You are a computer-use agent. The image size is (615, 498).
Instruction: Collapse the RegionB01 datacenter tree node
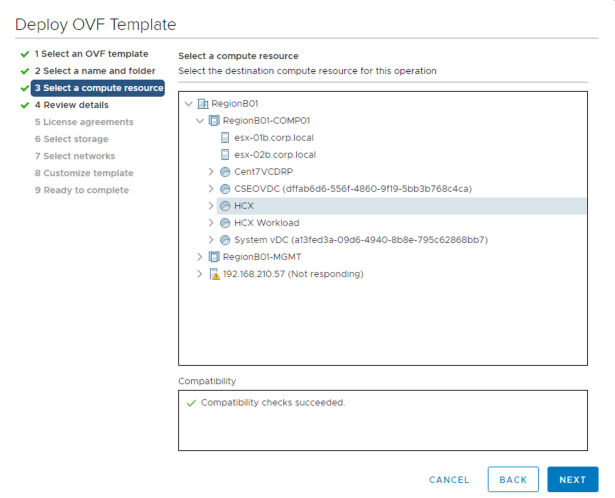pos(189,103)
